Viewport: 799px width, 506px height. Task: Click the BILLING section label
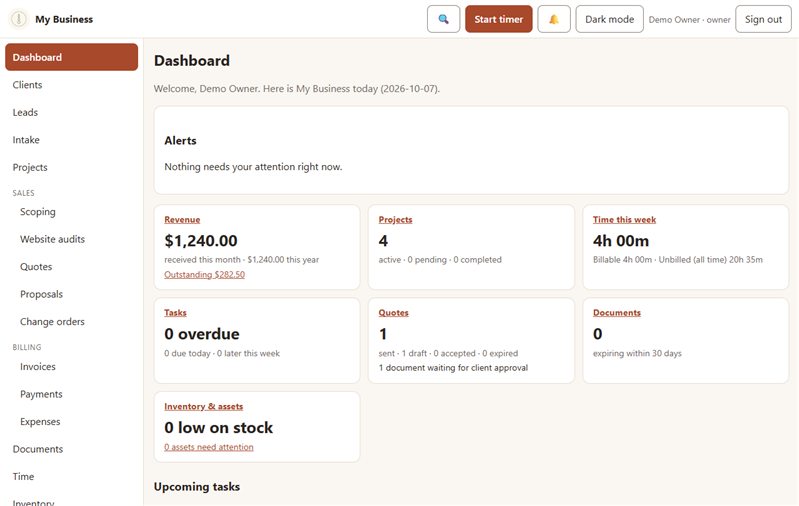coord(26,347)
